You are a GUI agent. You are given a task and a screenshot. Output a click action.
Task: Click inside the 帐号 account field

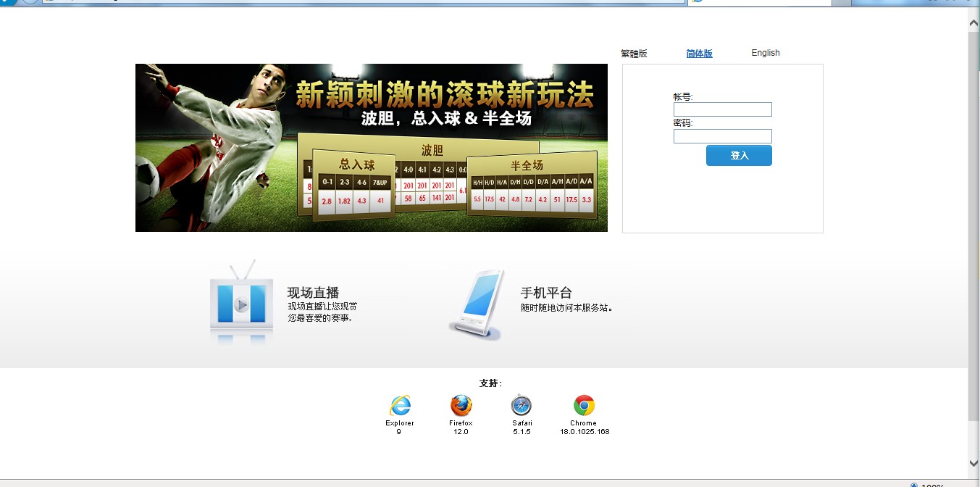pyautogui.click(x=721, y=109)
